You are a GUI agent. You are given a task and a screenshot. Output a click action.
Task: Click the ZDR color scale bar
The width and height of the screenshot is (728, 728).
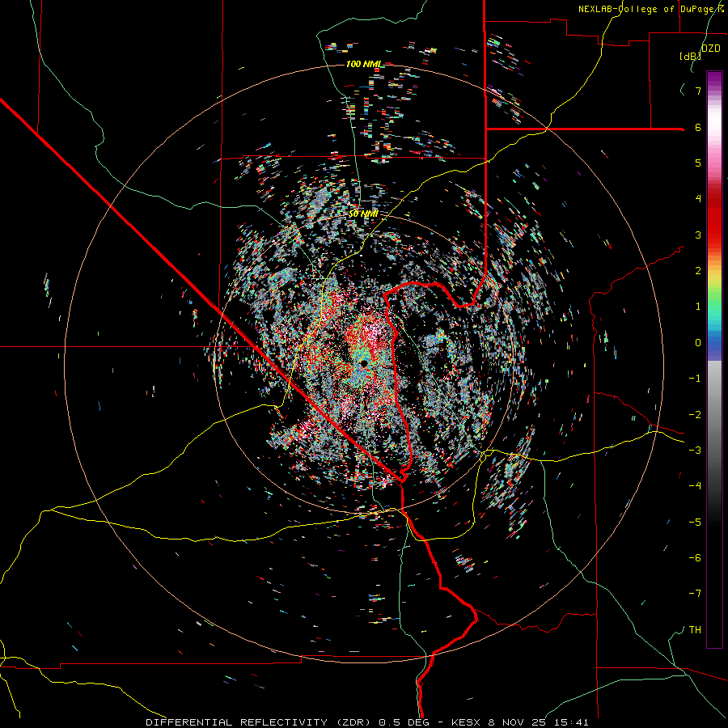click(714, 359)
